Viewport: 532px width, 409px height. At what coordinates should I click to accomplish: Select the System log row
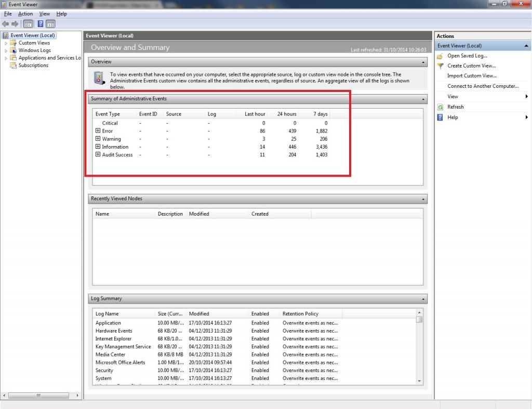click(x=217, y=378)
